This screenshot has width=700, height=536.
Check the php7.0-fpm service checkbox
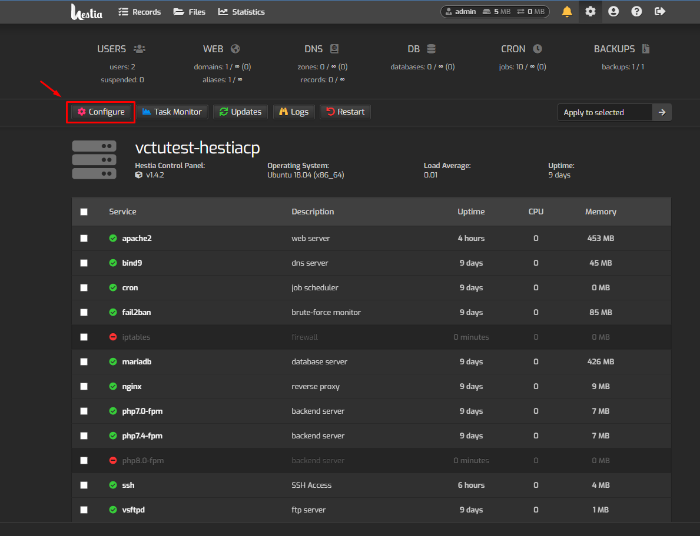[x=84, y=411]
